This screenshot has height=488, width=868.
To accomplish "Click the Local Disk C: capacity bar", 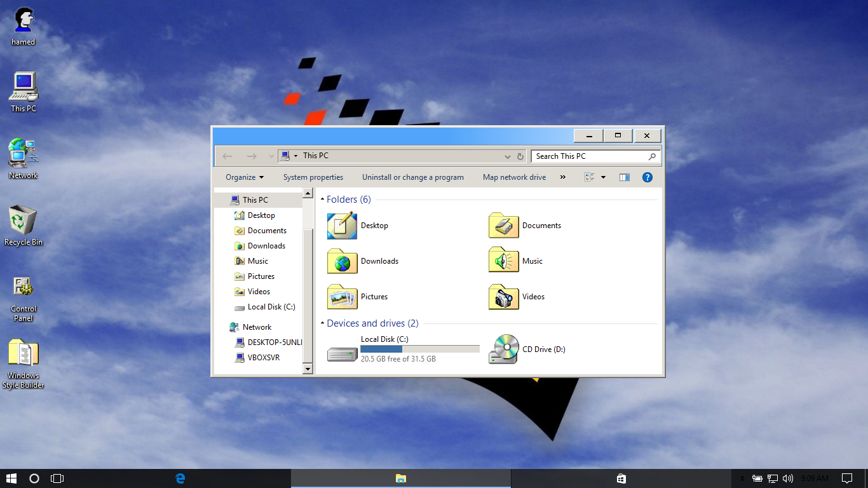I will click(419, 348).
